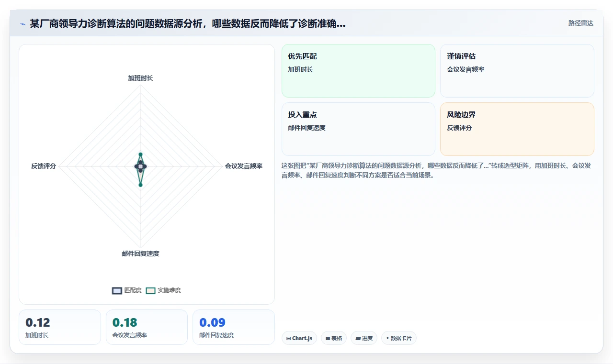The height and width of the screenshot is (364, 613).
Task: Click the 数据卡片 tag chip
Action: point(399,338)
